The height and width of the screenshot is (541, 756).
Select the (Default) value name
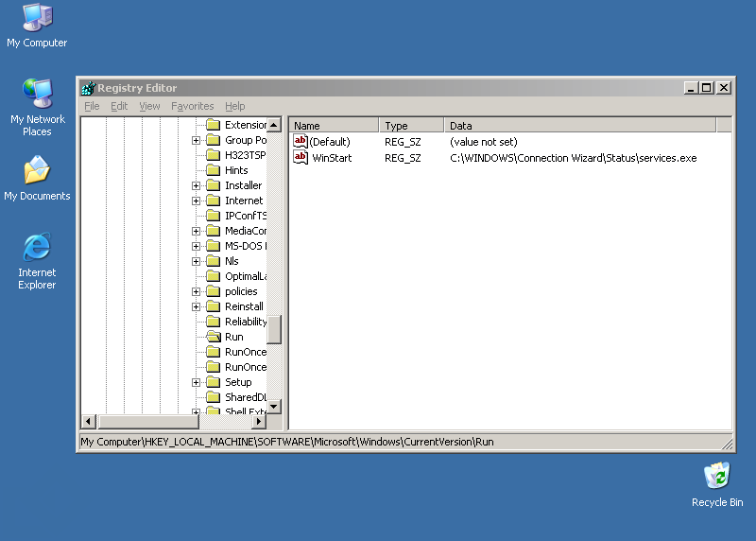(x=330, y=142)
